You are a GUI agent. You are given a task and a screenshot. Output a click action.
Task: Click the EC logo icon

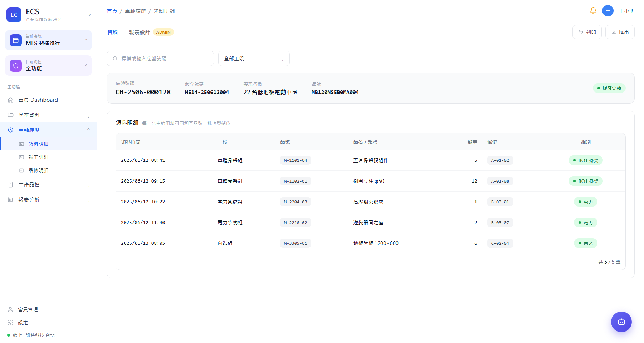[x=14, y=15]
